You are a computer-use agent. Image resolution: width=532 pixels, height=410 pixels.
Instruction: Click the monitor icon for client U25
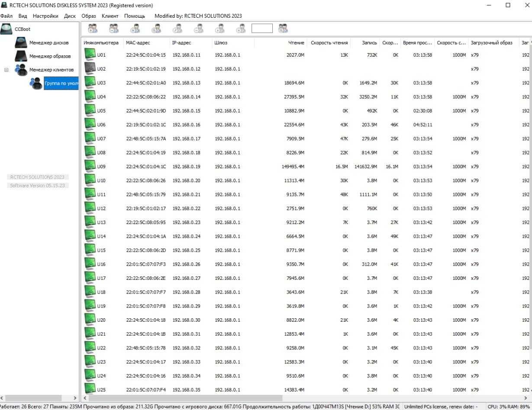coord(90,389)
